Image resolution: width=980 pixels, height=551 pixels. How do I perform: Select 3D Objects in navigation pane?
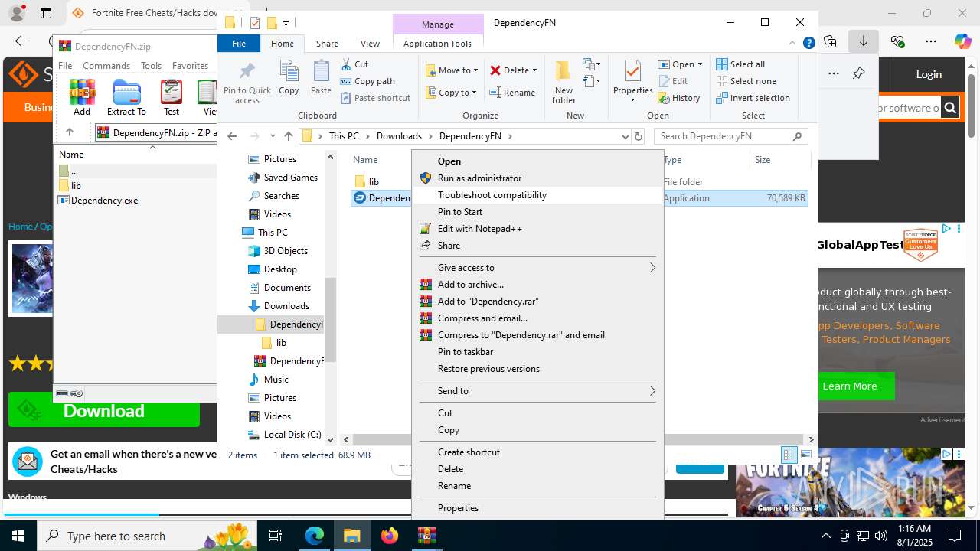click(286, 251)
